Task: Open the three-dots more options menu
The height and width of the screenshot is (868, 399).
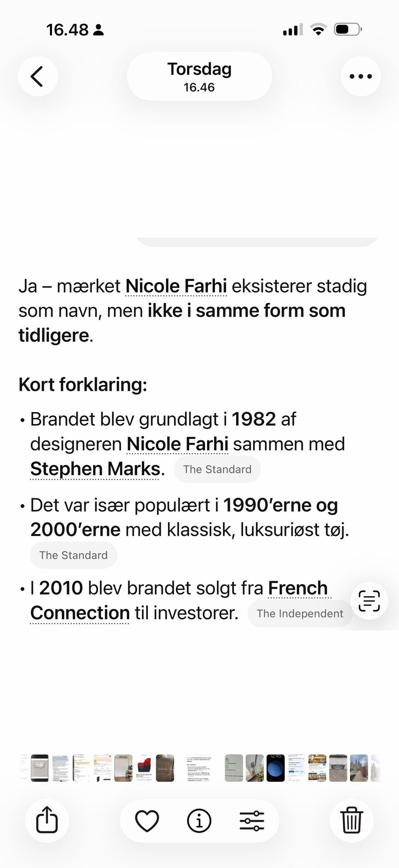Action: 360,77
